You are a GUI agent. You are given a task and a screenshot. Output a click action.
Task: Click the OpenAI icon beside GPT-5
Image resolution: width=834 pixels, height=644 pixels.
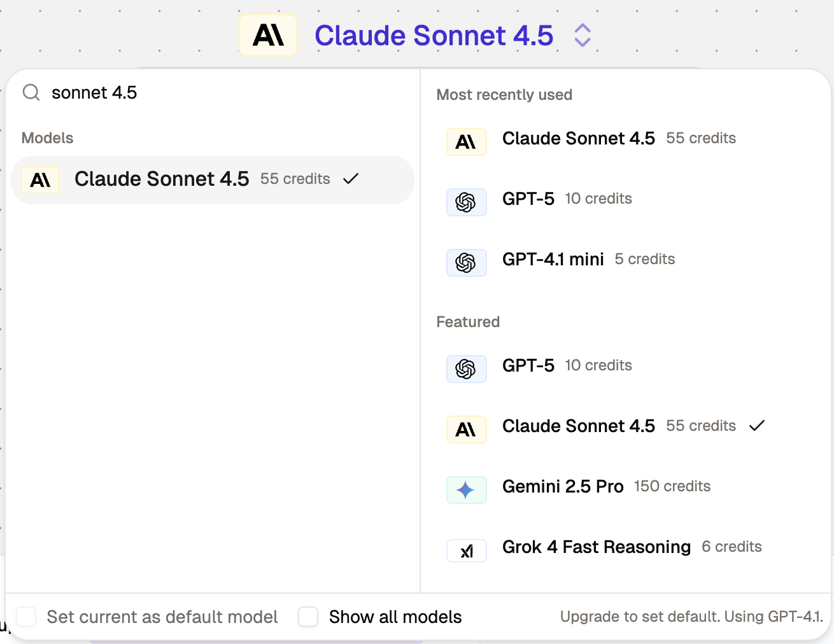pos(467,202)
